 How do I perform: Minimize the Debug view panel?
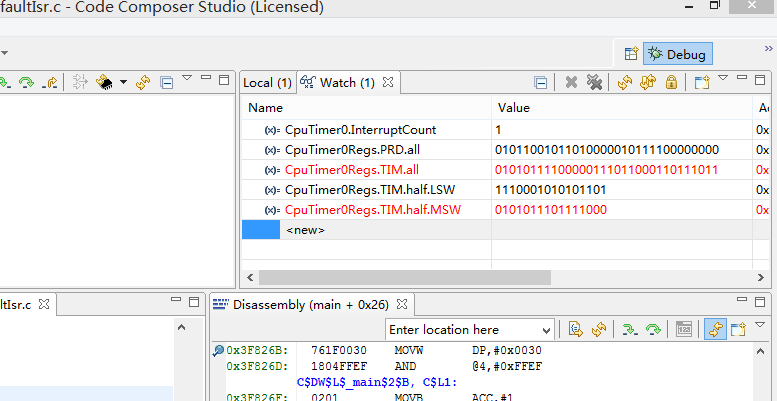coord(206,78)
